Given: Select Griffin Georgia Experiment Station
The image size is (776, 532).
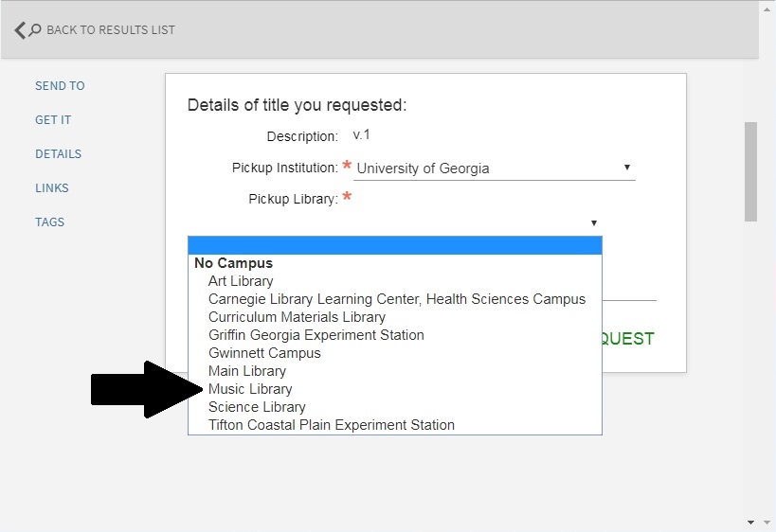Looking at the screenshot, I should (316, 335).
